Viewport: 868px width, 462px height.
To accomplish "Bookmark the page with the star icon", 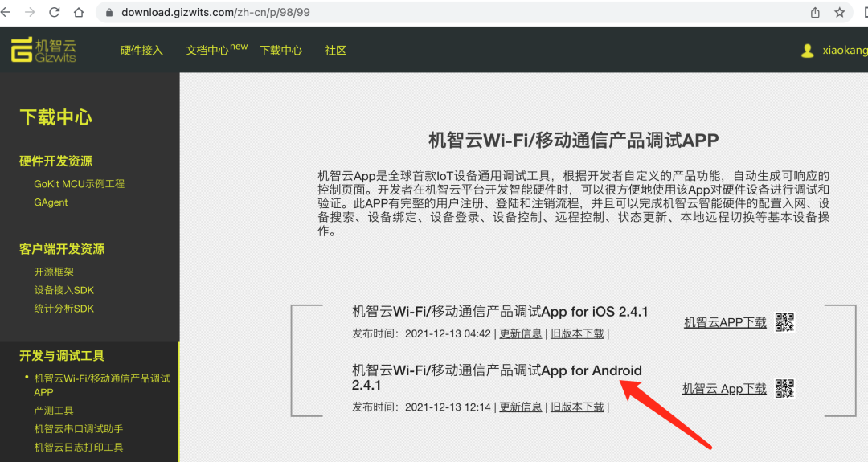I will (x=840, y=12).
